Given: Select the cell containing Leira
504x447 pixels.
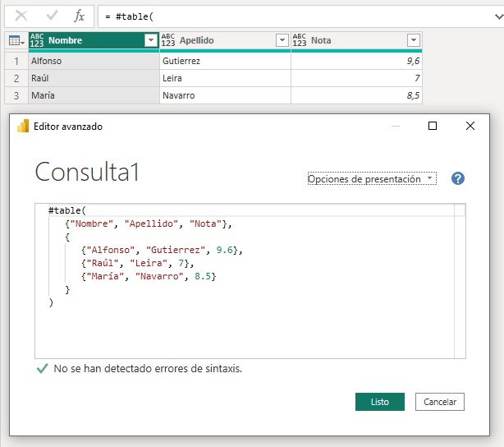Looking at the screenshot, I should tap(225, 78).
